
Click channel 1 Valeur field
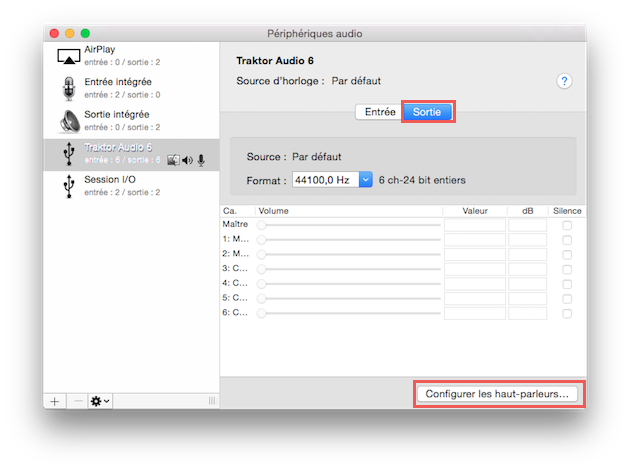[475, 240]
